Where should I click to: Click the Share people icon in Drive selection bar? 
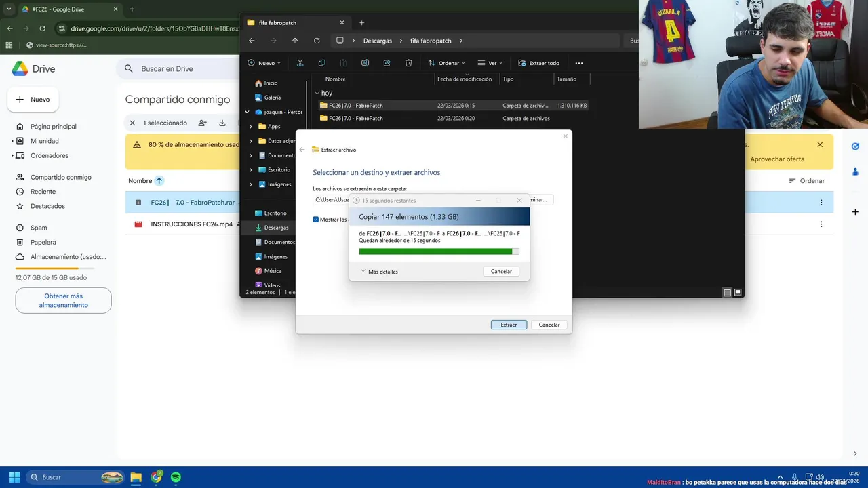click(202, 123)
